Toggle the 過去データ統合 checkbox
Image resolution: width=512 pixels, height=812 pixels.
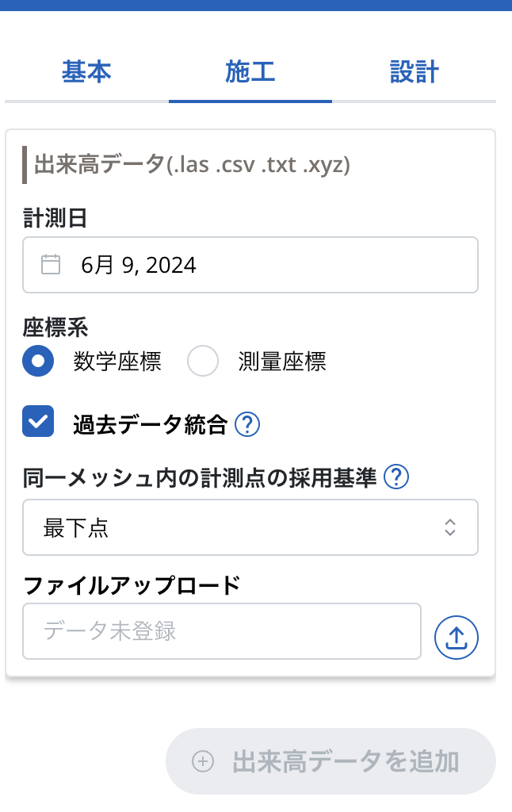point(38,421)
